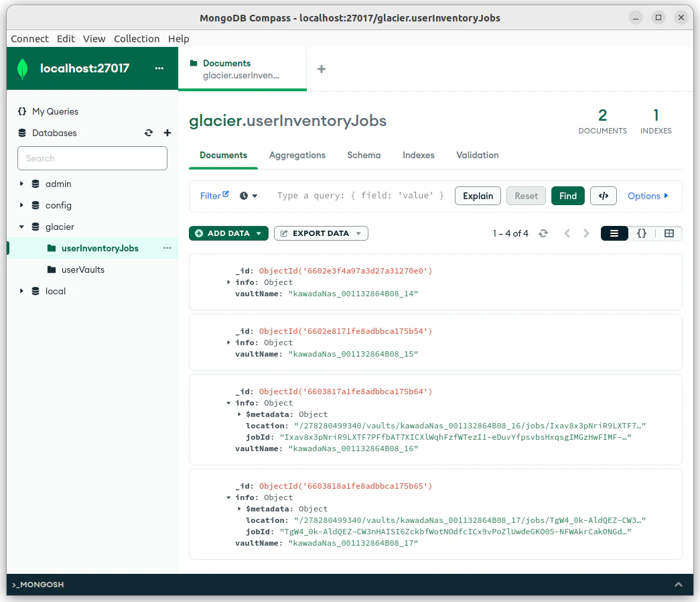Click the My Queries braces icon

point(22,111)
